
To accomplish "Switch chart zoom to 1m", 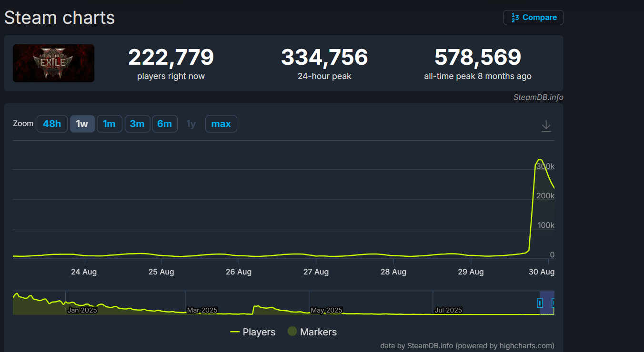I will coord(110,124).
